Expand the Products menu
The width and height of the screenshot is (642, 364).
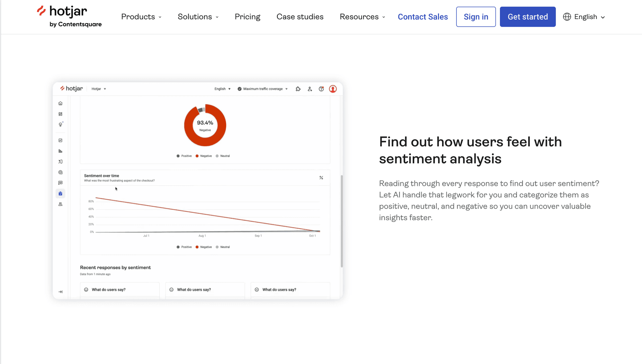pos(141,17)
